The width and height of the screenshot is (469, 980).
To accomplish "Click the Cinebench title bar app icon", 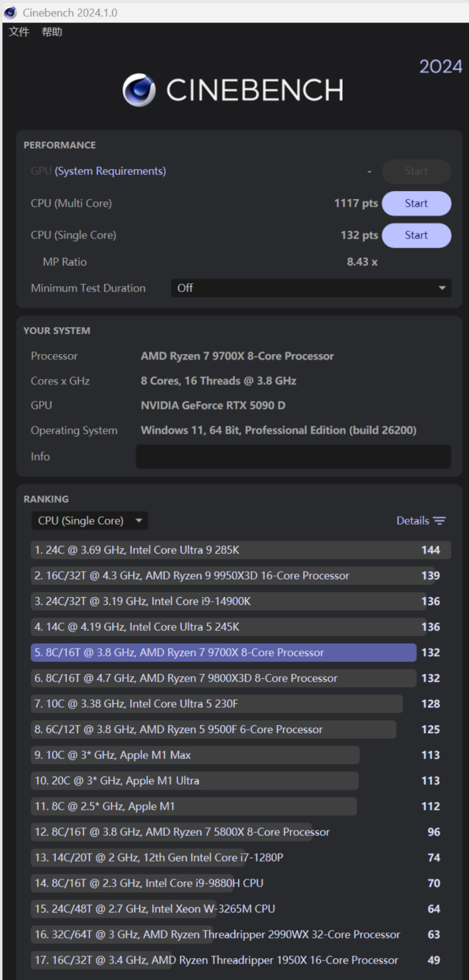I will click(x=10, y=12).
